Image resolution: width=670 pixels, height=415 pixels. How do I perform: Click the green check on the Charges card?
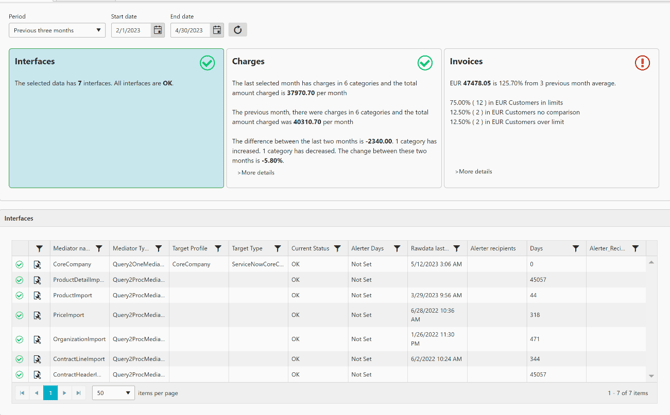click(425, 63)
